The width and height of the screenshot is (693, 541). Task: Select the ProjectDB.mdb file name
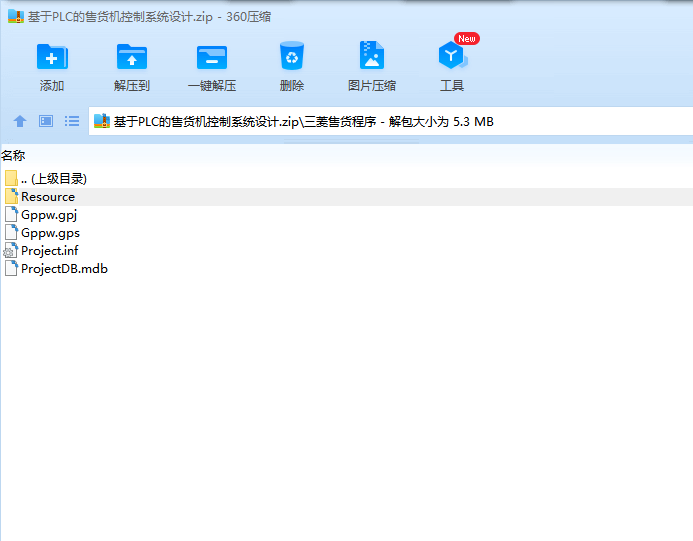(x=65, y=269)
